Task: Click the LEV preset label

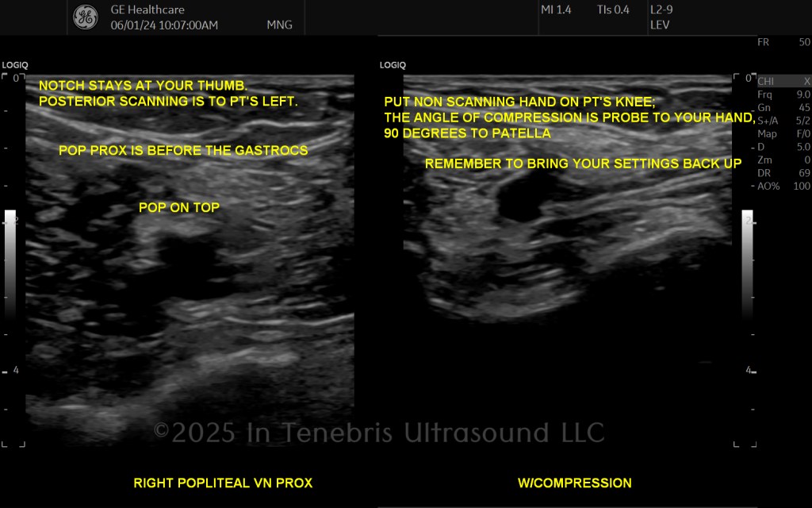Action: (x=660, y=25)
